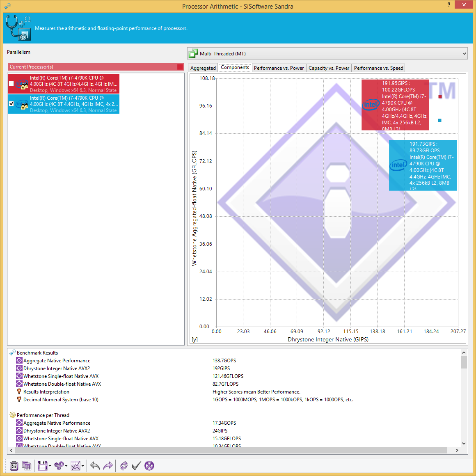Click the copy results toolbar icon

[26, 465]
